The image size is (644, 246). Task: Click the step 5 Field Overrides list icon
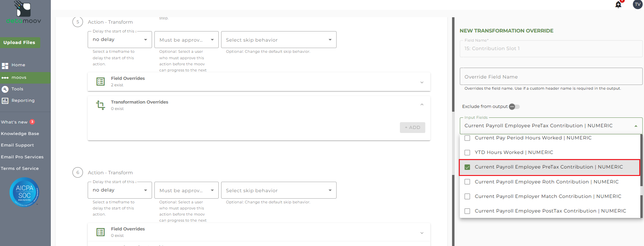(x=101, y=82)
